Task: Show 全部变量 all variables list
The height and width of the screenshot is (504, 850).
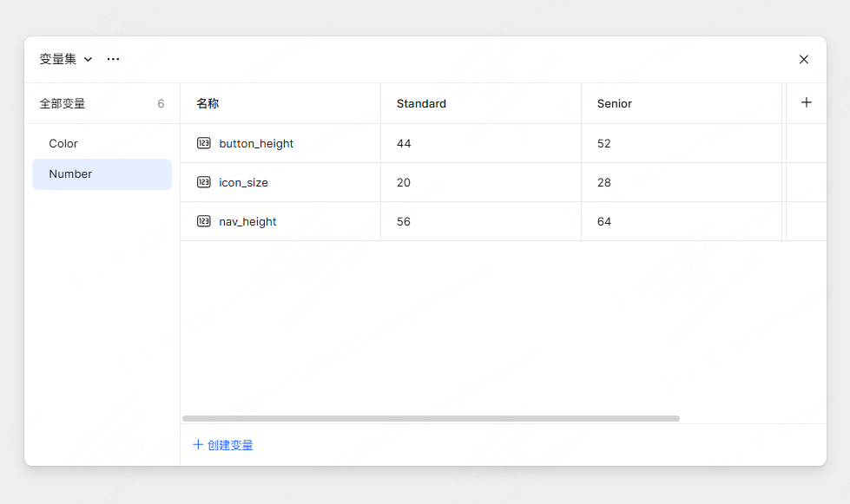Action: 63,103
